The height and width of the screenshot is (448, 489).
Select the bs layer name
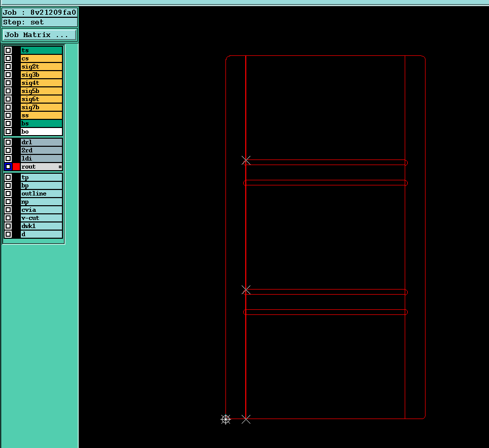point(42,123)
